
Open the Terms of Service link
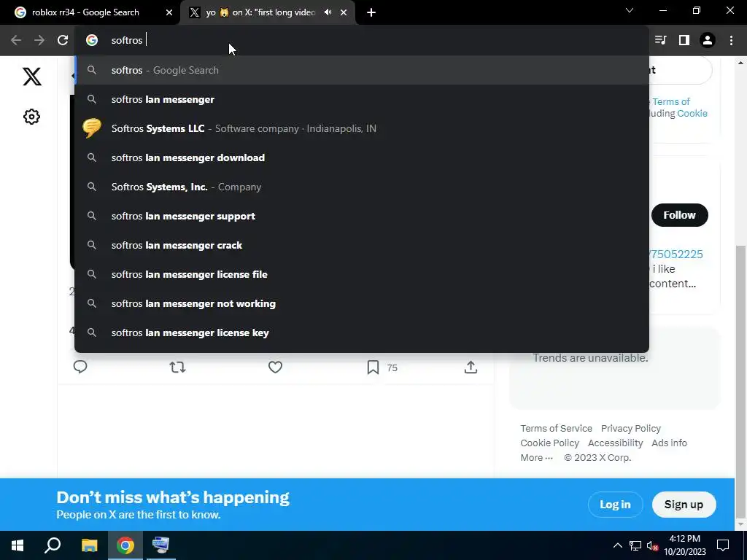pos(556,428)
